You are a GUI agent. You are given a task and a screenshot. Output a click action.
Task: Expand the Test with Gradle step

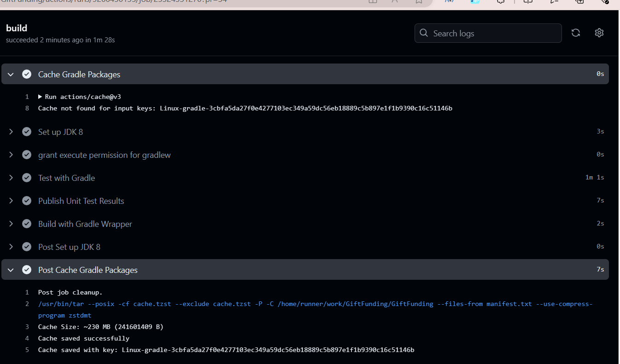click(11, 178)
